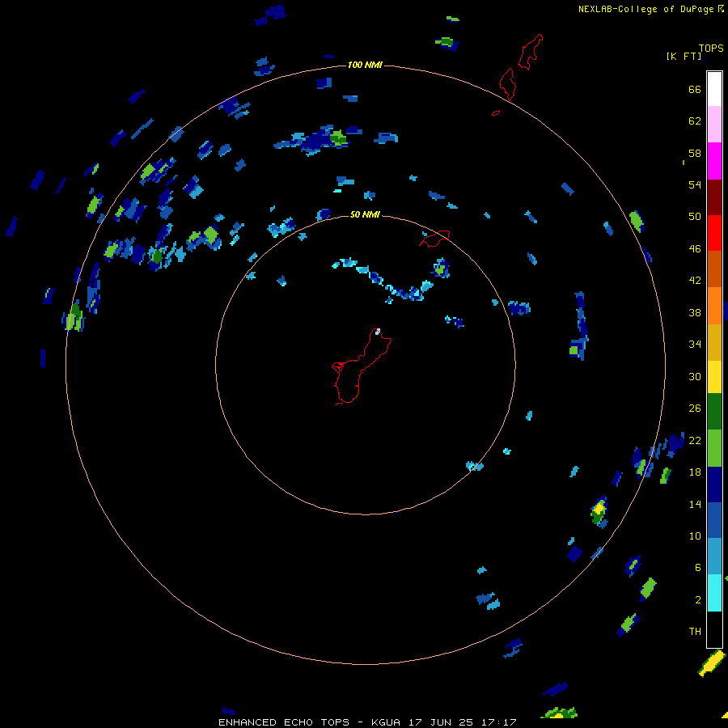Click the 22 legend value
This screenshot has width=728, height=728.
coord(695,441)
